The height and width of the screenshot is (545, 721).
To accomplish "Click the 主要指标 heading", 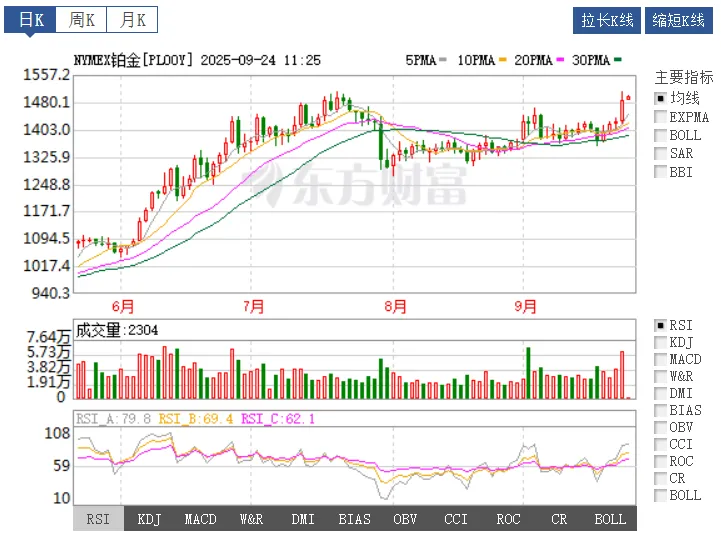I will pyautogui.click(x=684, y=77).
